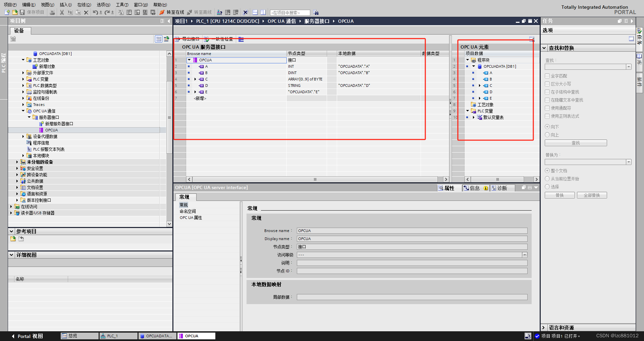Open the 帮助(H) menu
This screenshot has width=644, height=341.
tap(160, 5)
